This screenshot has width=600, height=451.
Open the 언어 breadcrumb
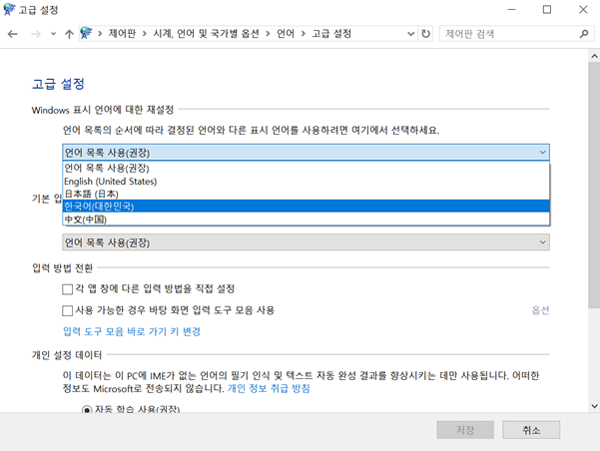click(285, 34)
